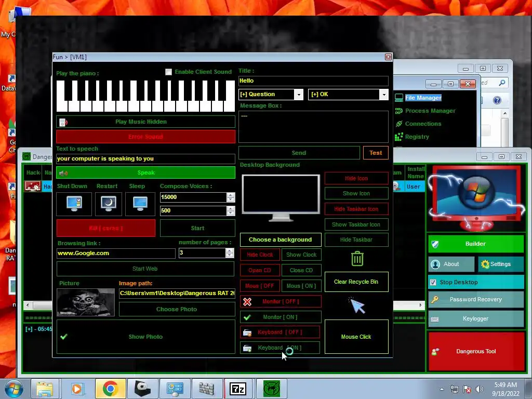Toggle the Stop Desktop checkbox
Viewport: 532px width, 399px height.
click(x=433, y=282)
